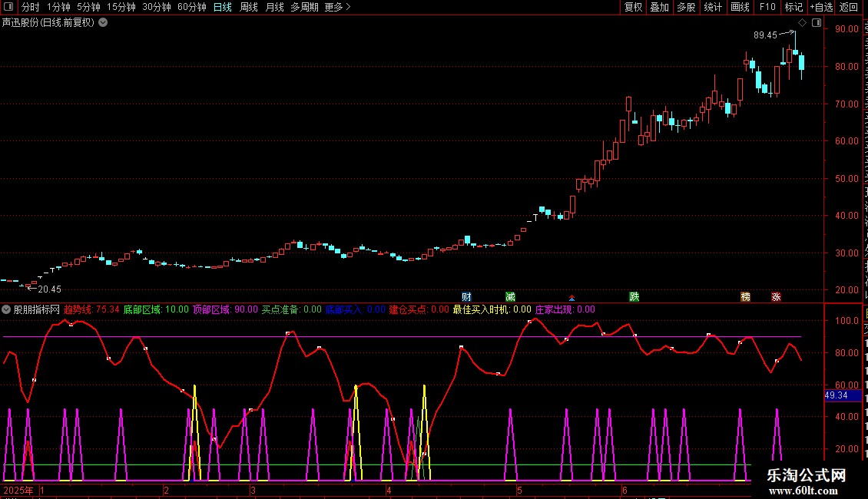This screenshot has height=499, width=868.
Task: Click the 2025年 label on the timeline
Action: 18,491
